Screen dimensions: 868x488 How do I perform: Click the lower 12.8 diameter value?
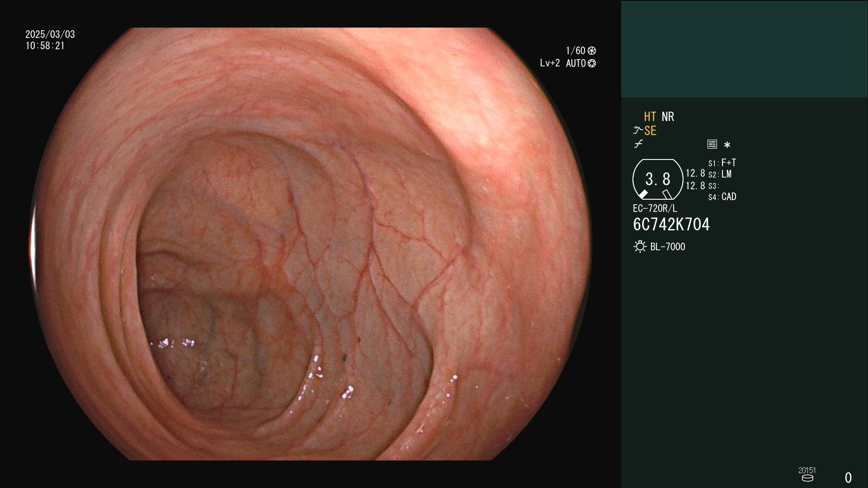point(695,186)
